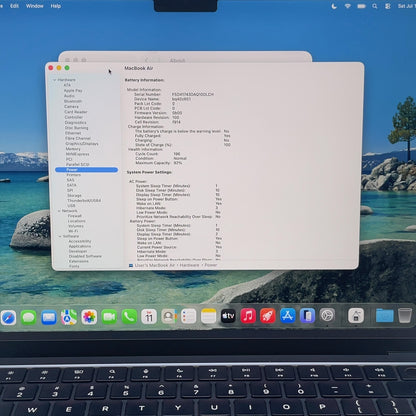Screen dimensions: 416x416
Task: Open System Settings gear icon
Action: 327,315
